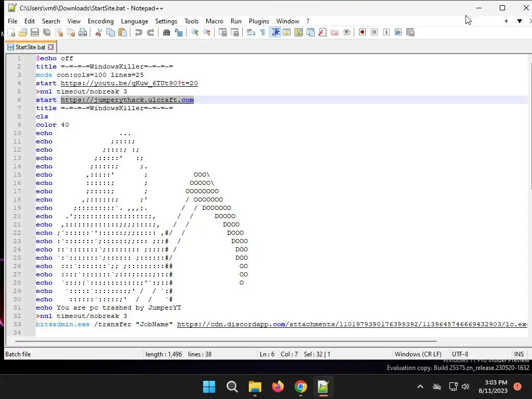Image resolution: width=532 pixels, height=399 pixels.
Task: Toggle INS insert mode in status bar
Action: [x=519, y=354]
